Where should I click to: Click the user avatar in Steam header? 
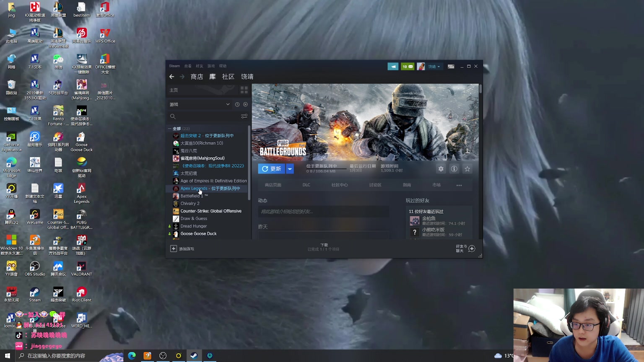[x=421, y=66]
